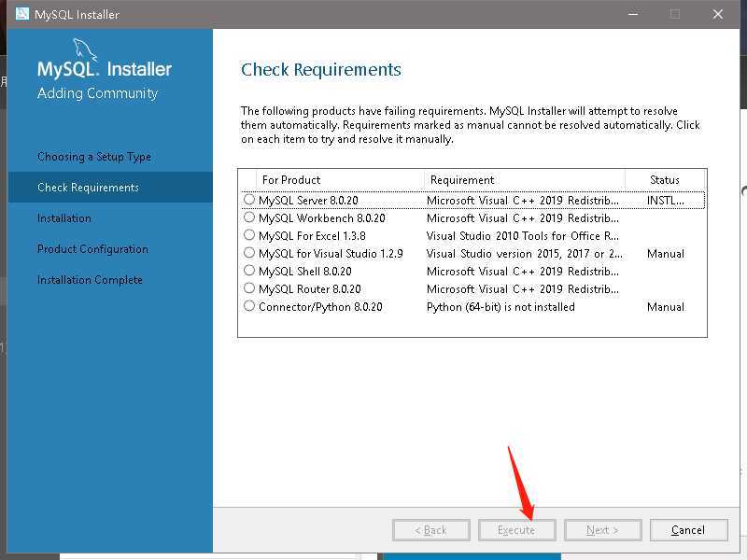Click 'MySQL for Visual Studio 1.2.9' product name
Viewport: 747px width, 560px height.
point(331,253)
